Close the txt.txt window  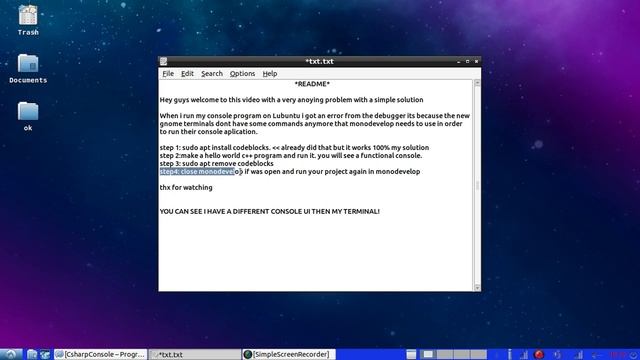tap(476, 61)
